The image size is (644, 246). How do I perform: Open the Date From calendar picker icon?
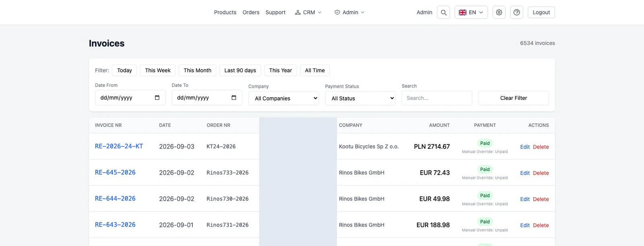coord(157,98)
